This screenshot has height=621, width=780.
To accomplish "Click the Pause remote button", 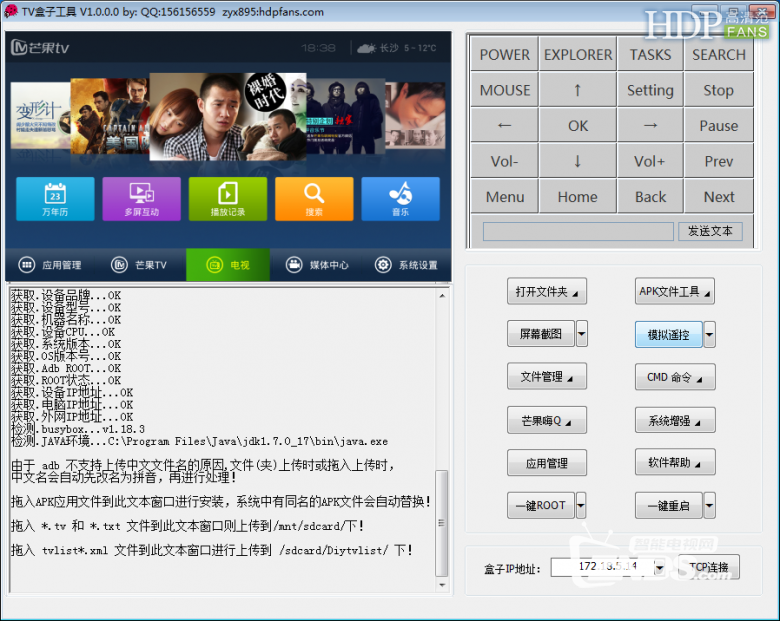I will (719, 125).
